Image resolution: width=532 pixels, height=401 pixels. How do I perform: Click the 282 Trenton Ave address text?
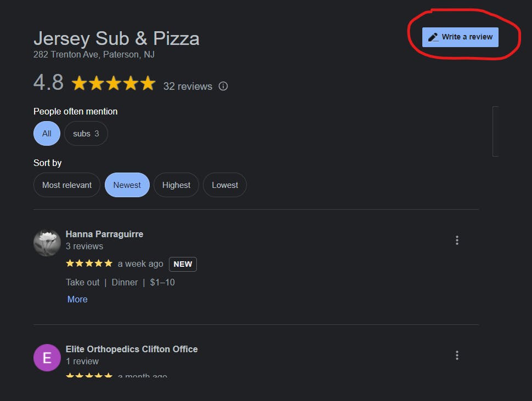pos(94,54)
